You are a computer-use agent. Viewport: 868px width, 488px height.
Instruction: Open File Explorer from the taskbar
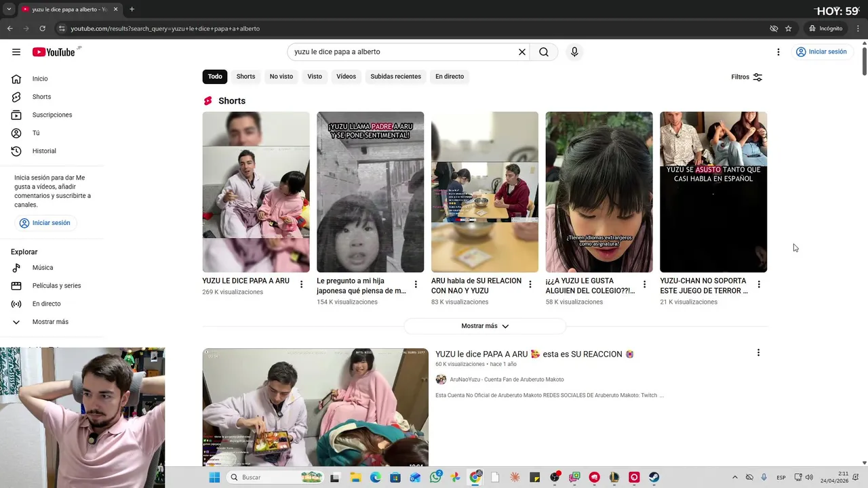355,477
